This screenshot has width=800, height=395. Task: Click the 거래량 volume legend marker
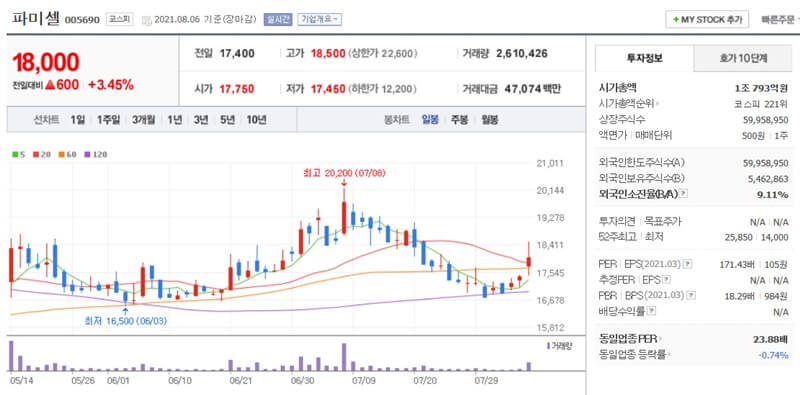[548, 346]
